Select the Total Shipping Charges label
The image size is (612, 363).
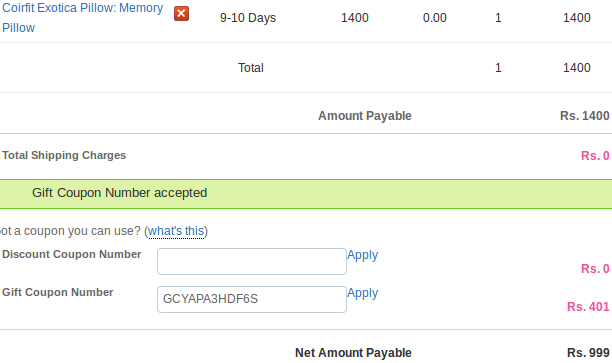pyautogui.click(x=64, y=155)
